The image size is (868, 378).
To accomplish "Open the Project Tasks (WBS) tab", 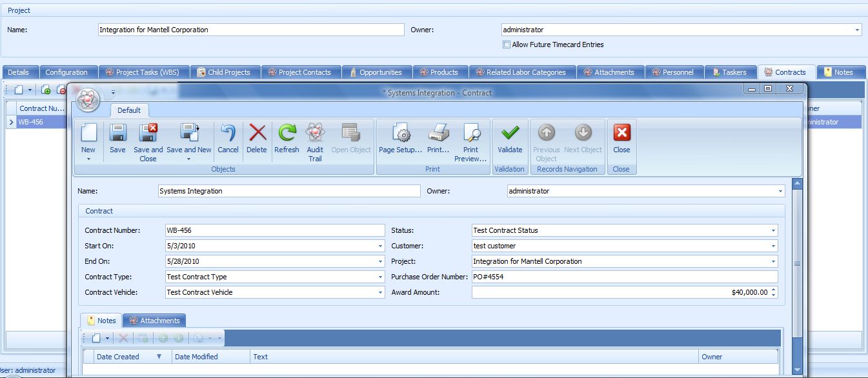I will tap(145, 72).
